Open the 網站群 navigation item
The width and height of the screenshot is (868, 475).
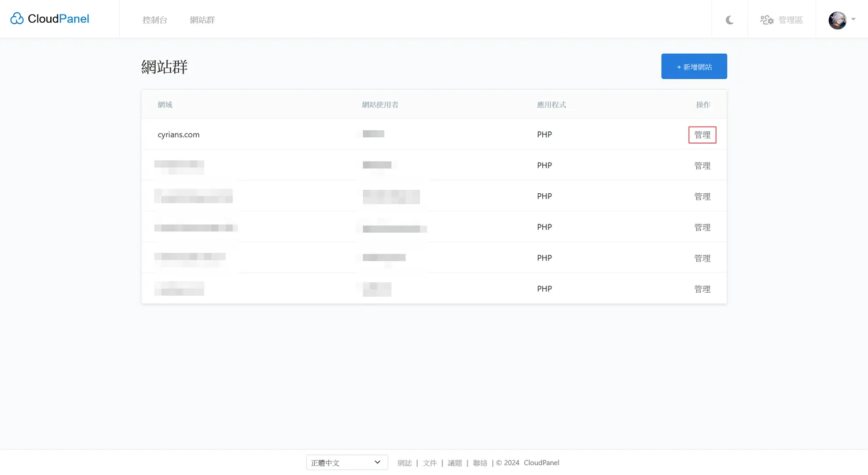[x=203, y=20]
